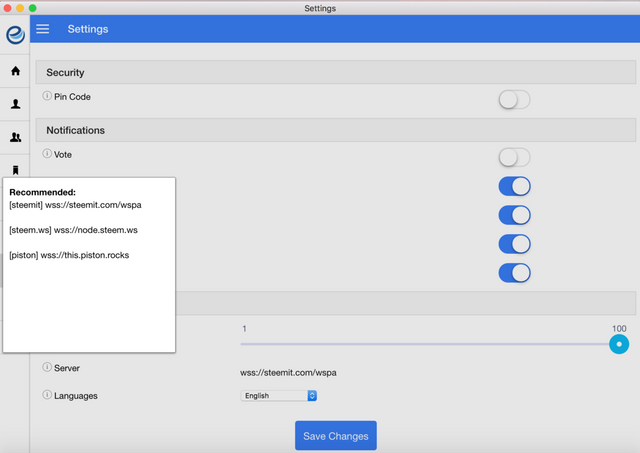
Task: Enable the Vote notification toggle
Action: tap(514, 158)
